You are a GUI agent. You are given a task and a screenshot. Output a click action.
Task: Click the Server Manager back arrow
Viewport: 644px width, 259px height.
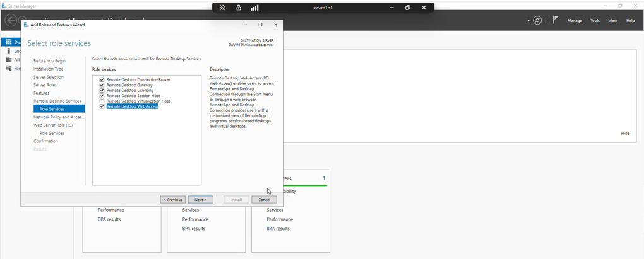11,20
